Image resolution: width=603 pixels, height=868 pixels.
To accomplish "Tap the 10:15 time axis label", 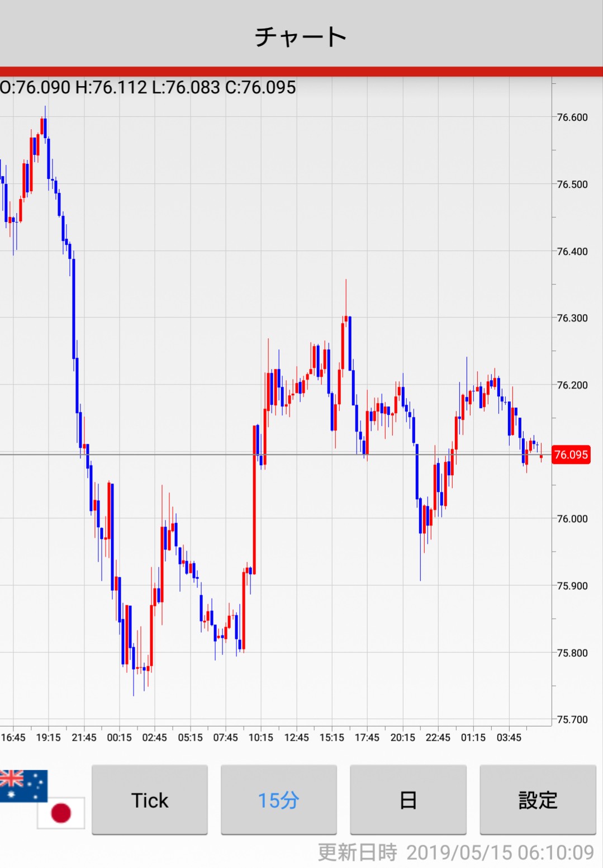I will click(x=260, y=737).
